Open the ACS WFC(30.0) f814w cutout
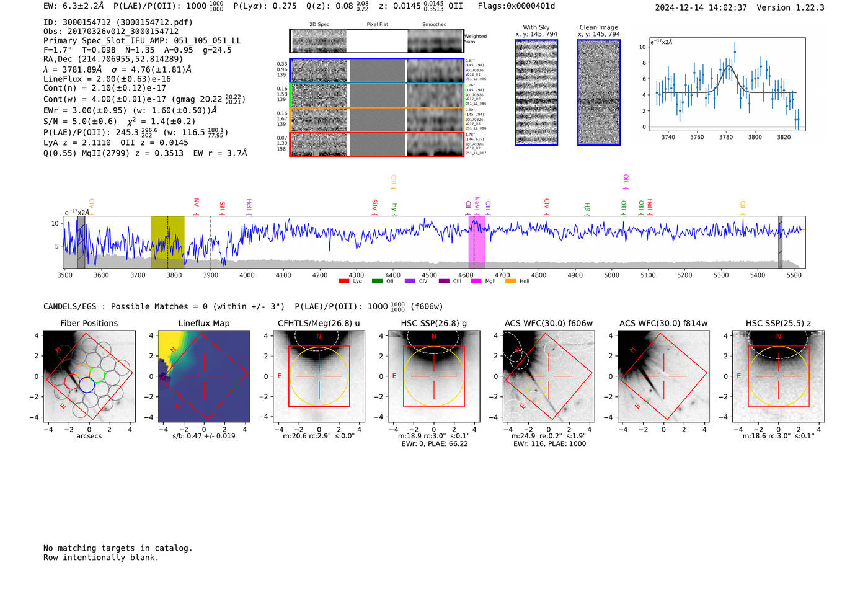This screenshot has height=591, width=868. [x=663, y=376]
